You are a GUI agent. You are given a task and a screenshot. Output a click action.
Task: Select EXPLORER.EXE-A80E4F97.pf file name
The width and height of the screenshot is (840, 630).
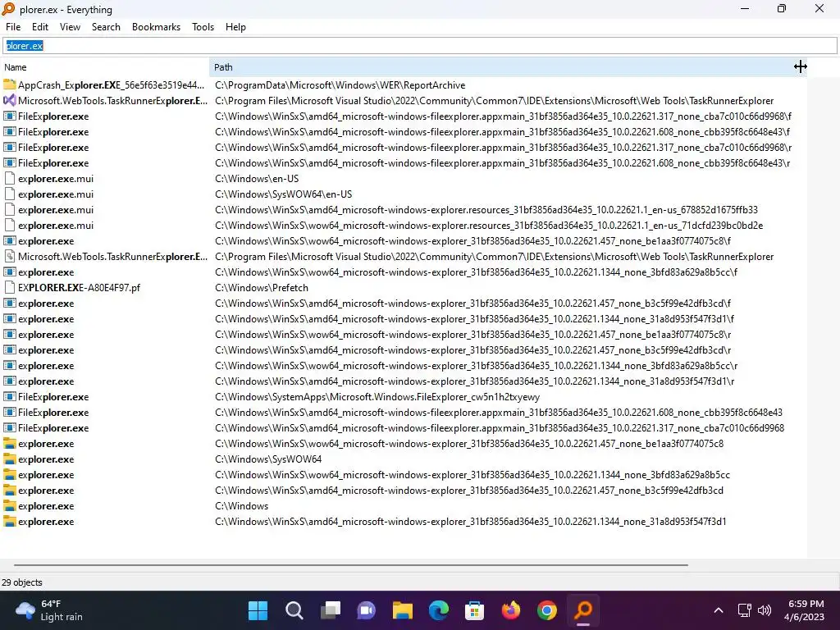(79, 288)
